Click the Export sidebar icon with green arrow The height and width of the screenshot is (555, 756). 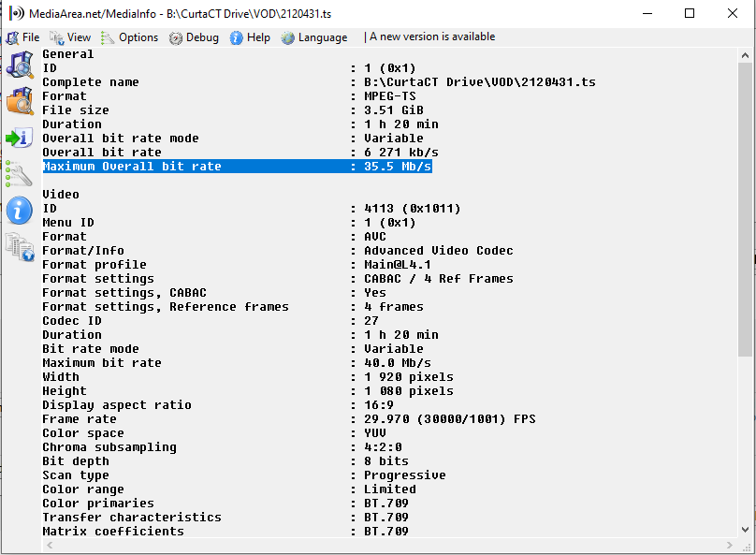point(20,138)
